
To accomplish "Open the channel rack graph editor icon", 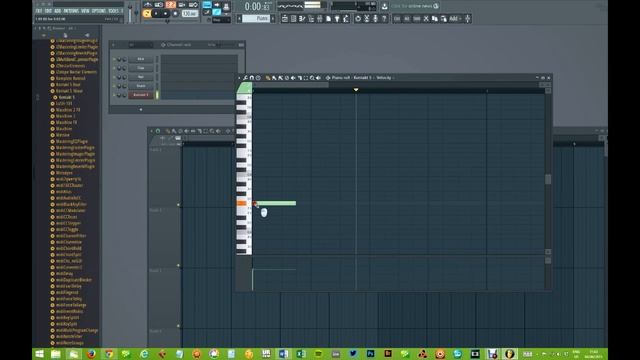I will click(241, 44).
